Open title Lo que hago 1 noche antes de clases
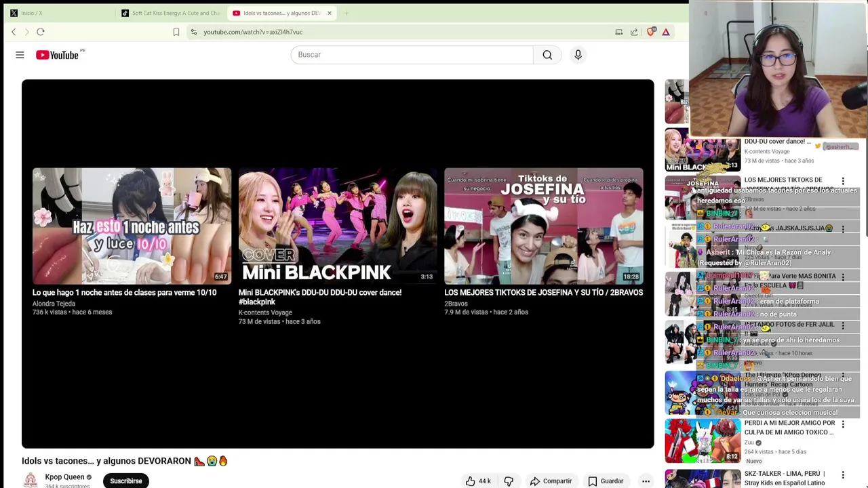868x488 pixels. click(x=124, y=293)
